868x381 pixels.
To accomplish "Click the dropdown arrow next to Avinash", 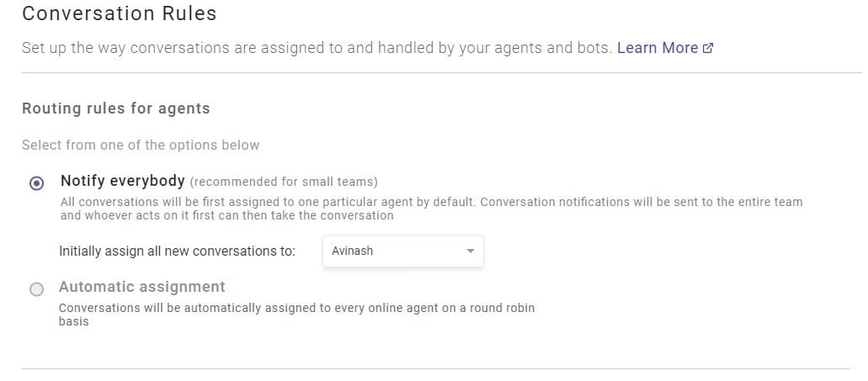I will point(470,251).
